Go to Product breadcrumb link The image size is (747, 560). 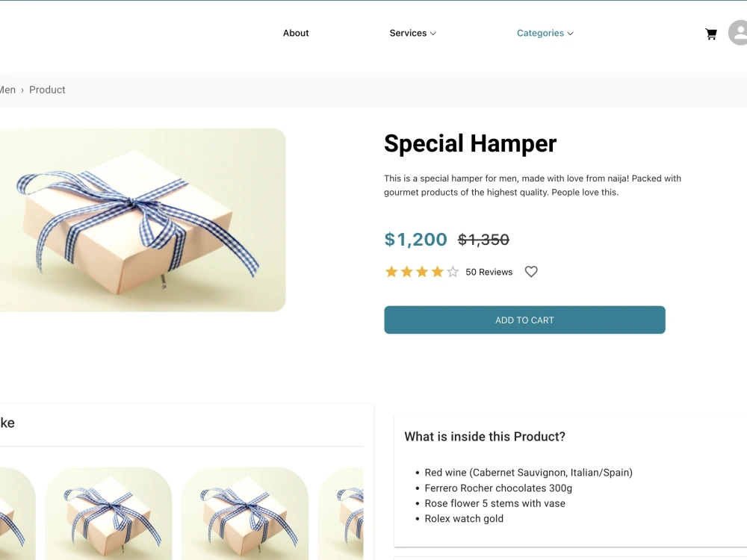[x=47, y=90]
